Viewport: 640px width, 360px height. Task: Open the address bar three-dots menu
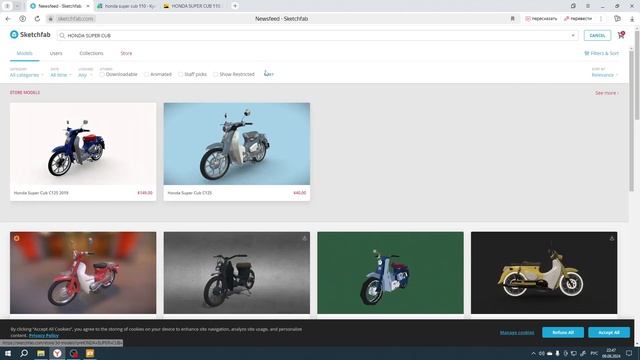pyautogui.click(x=601, y=19)
